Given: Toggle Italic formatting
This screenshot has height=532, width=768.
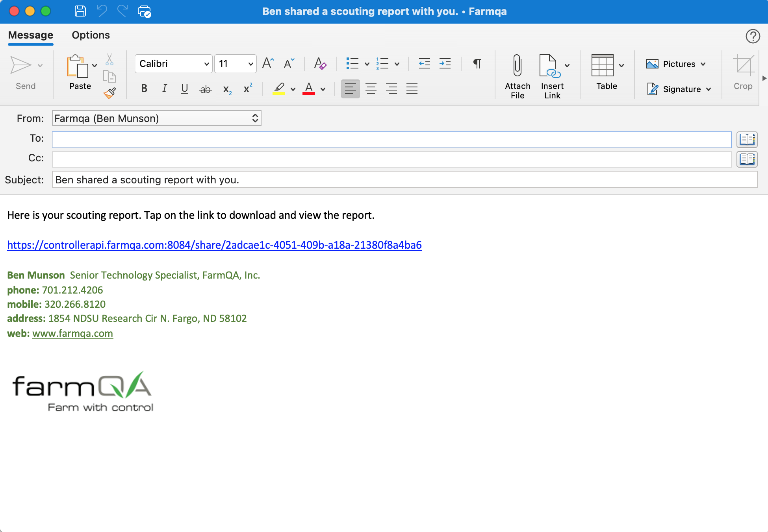Looking at the screenshot, I should (x=164, y=89).
